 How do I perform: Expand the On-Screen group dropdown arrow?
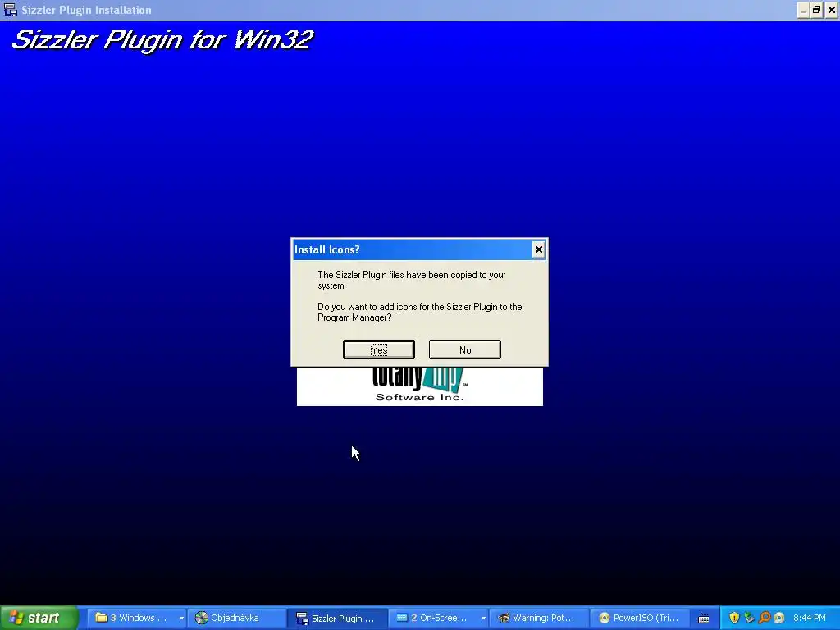pos(483,619)
